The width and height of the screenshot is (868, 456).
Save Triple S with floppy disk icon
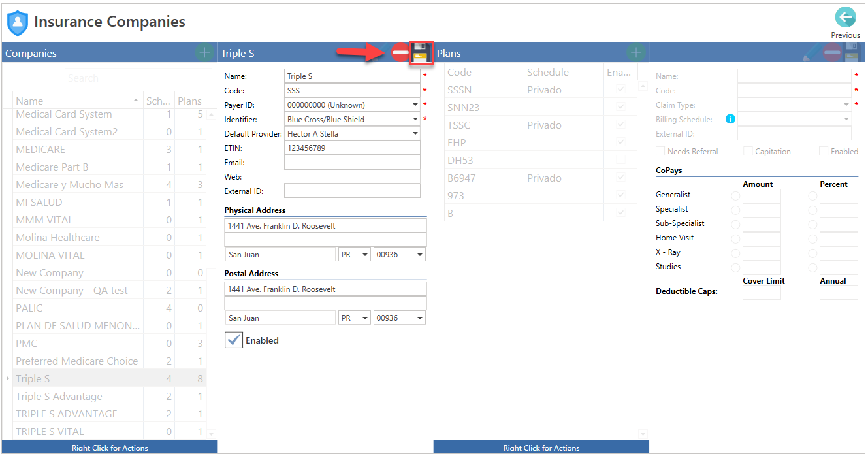click(x=421, y=53)
